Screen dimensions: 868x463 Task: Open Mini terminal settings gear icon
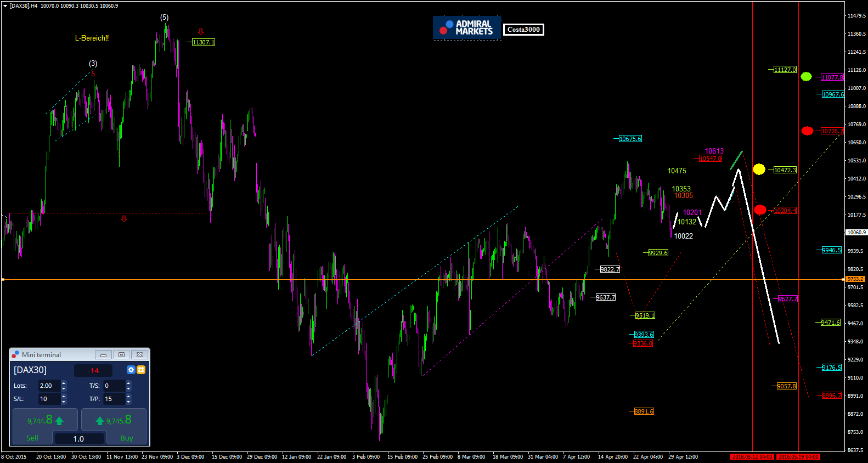pyautogui.click(x=131, y=370)
